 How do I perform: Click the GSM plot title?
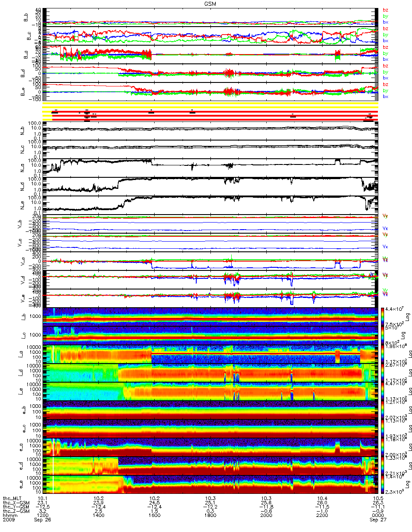coord(210,3)
